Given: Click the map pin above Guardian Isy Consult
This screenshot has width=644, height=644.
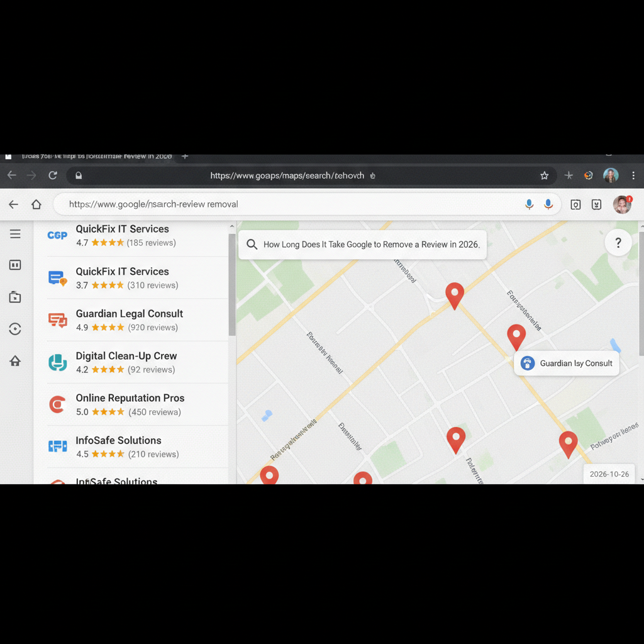Looking at the screenshot, I should click(x=516, y=337).
